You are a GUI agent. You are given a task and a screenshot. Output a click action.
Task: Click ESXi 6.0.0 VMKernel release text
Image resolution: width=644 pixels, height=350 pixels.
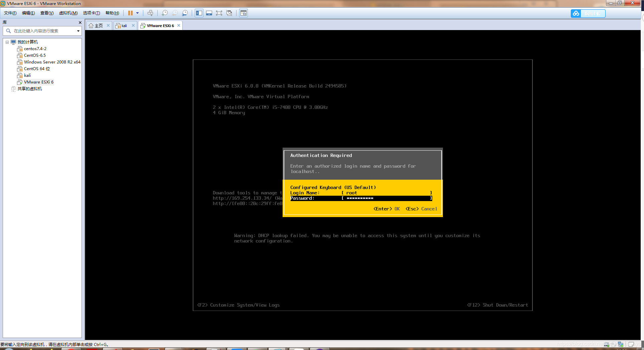click(x=280, y=86)
